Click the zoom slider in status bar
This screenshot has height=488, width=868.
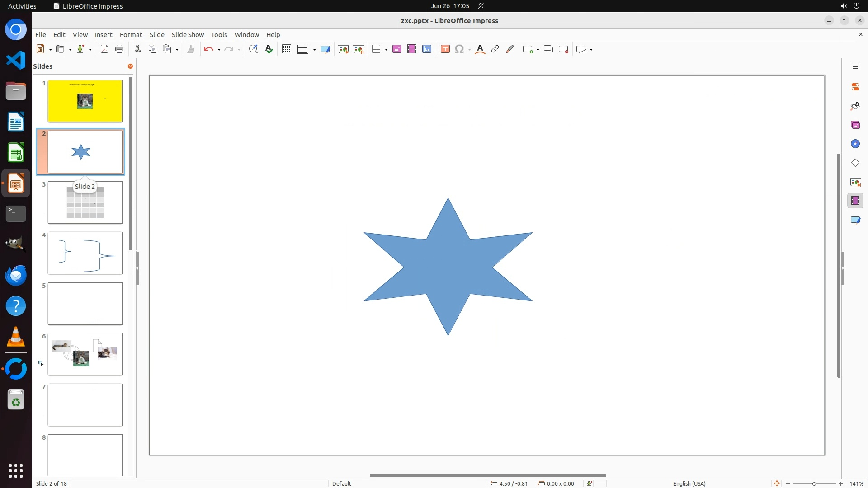[814, 484]
